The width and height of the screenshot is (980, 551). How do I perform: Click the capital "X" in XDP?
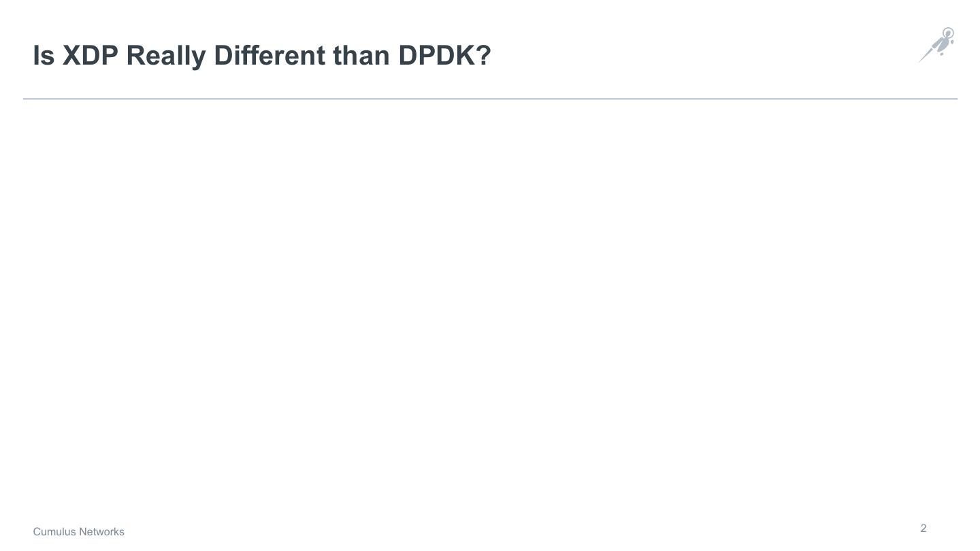71,55
